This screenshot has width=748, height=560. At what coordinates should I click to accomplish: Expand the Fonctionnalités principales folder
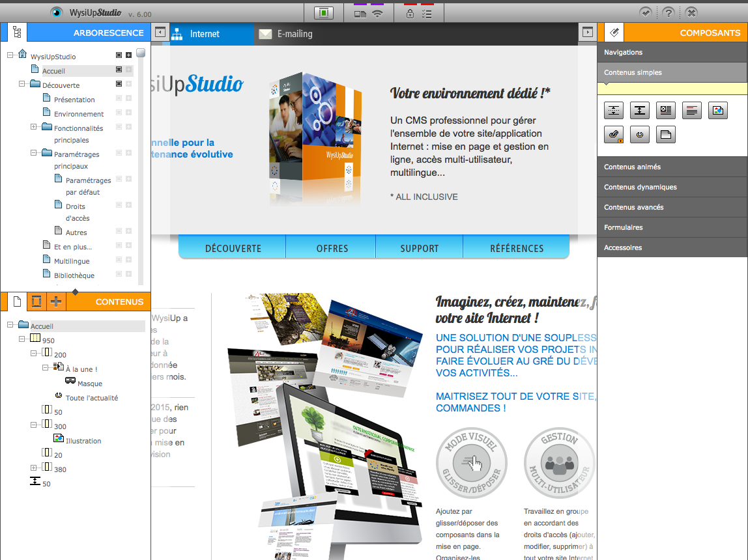click(x=33, y=127)
